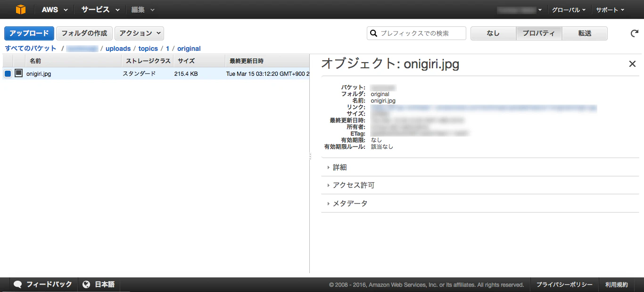Go to すべてのバケット breadcrumb link
The width and height of the screenshot is (644, 292).
pos(31,49)
